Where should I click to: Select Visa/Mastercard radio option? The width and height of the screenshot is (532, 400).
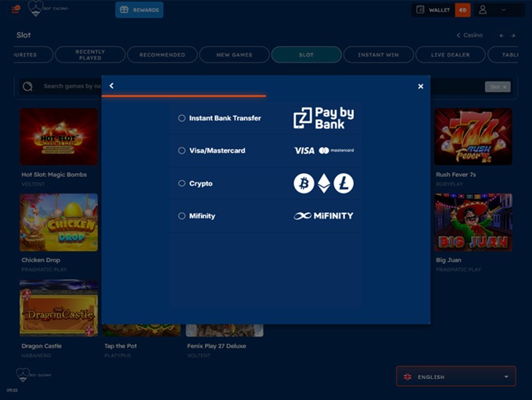pyautogui.click(x=182, y=150)
